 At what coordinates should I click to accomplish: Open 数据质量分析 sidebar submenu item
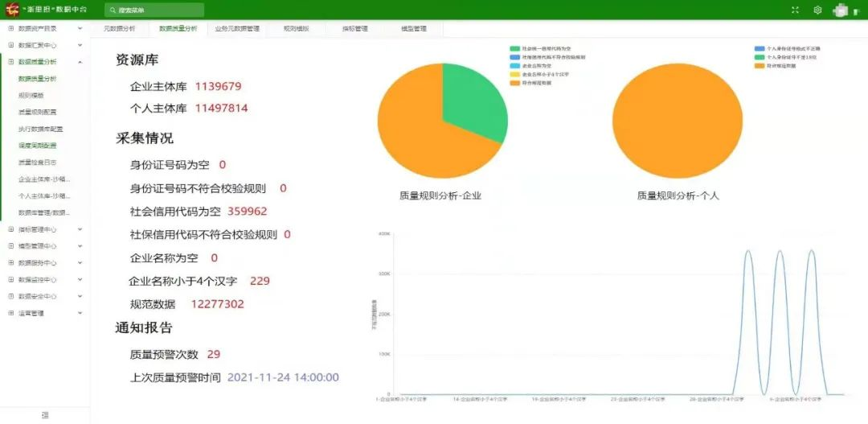point(37,79)
